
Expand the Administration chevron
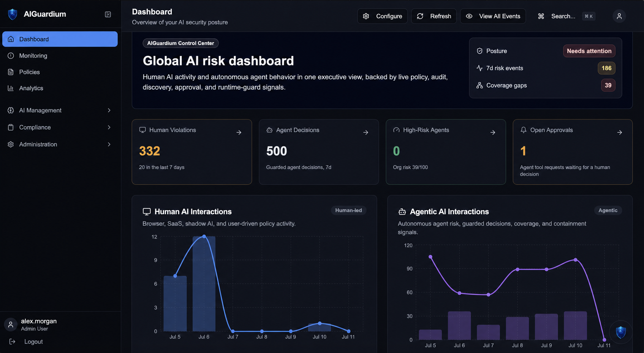[109, 145]
